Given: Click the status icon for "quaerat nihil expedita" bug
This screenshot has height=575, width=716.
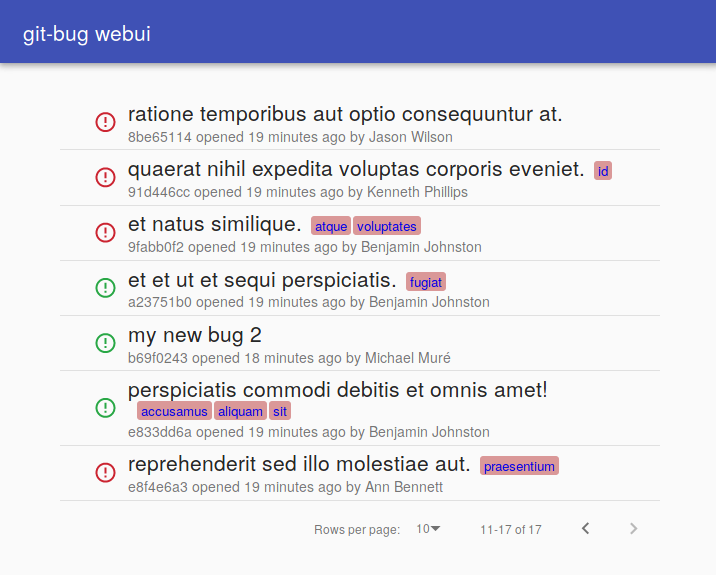Looking at the screenshot, I should 105,177.
